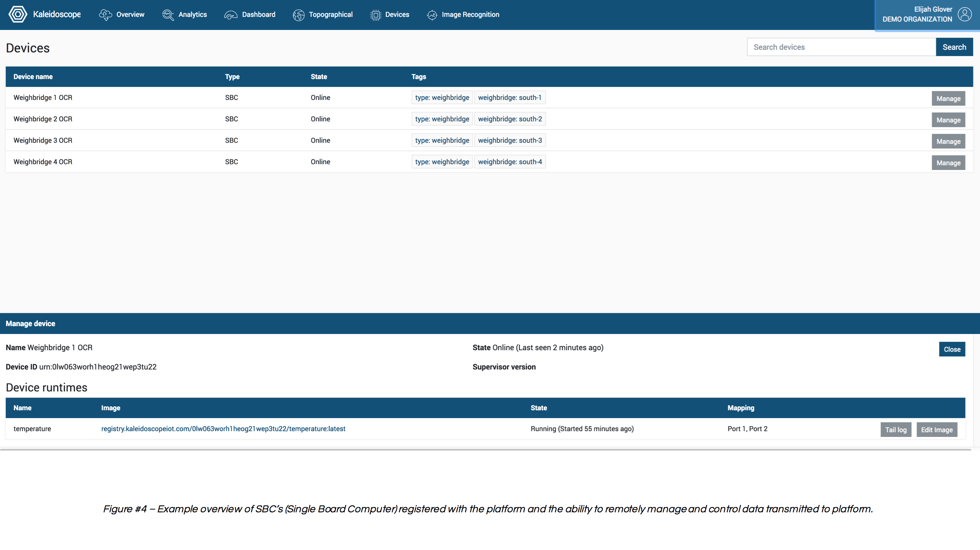Click the Elijah Glover account name

(x=933, y=9)
